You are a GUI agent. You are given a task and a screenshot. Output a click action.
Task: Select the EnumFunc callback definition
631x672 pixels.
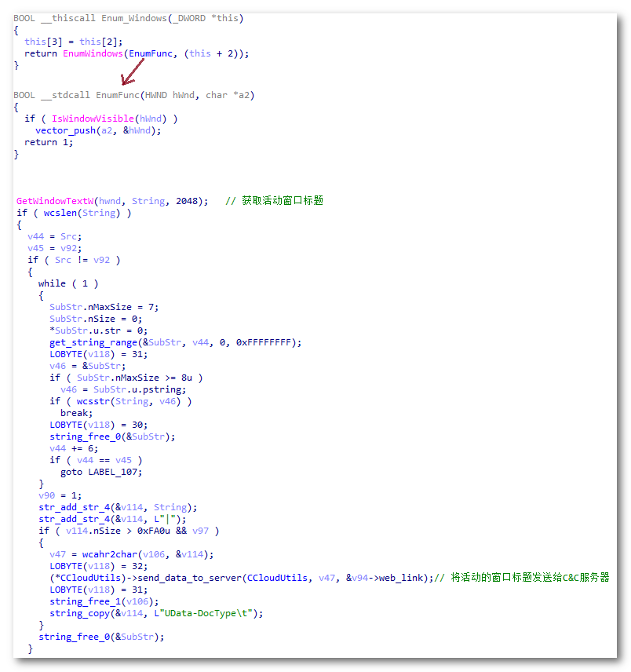tap(116, 94)
